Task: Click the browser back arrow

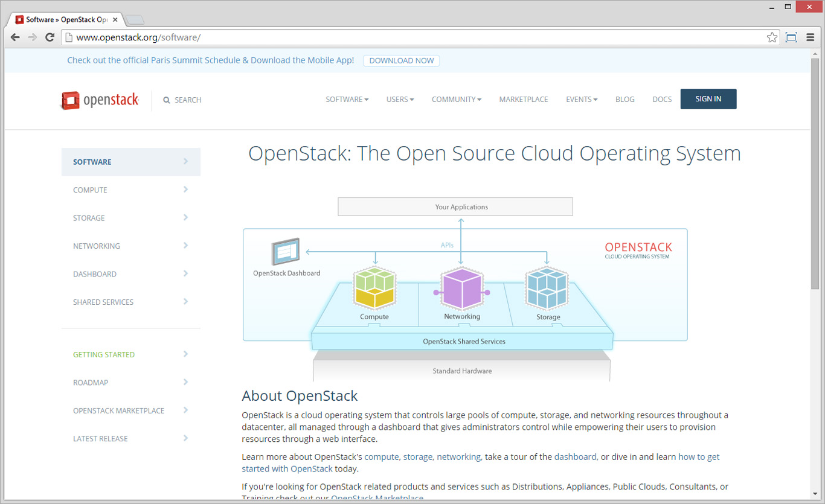Action: point(16,37)
